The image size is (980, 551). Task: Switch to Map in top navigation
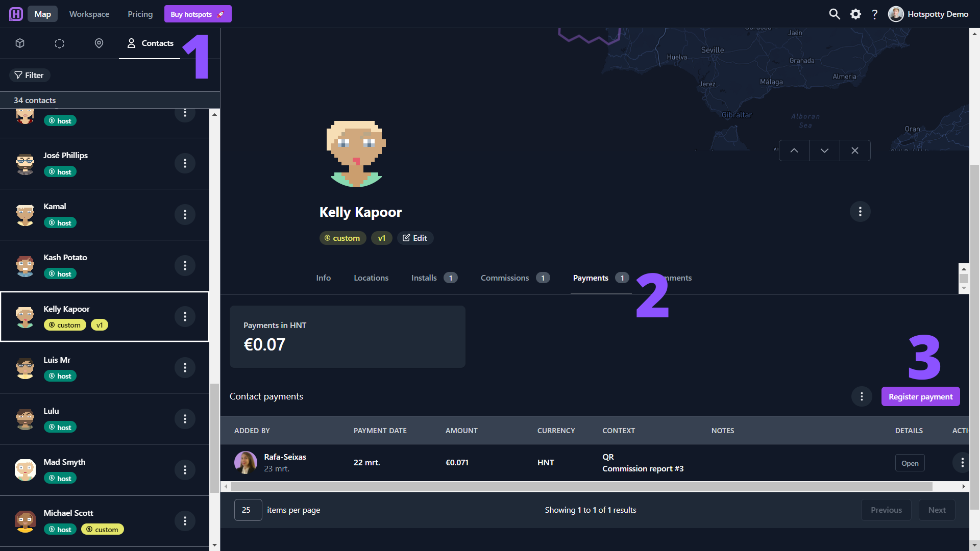[x=42, y=14]
